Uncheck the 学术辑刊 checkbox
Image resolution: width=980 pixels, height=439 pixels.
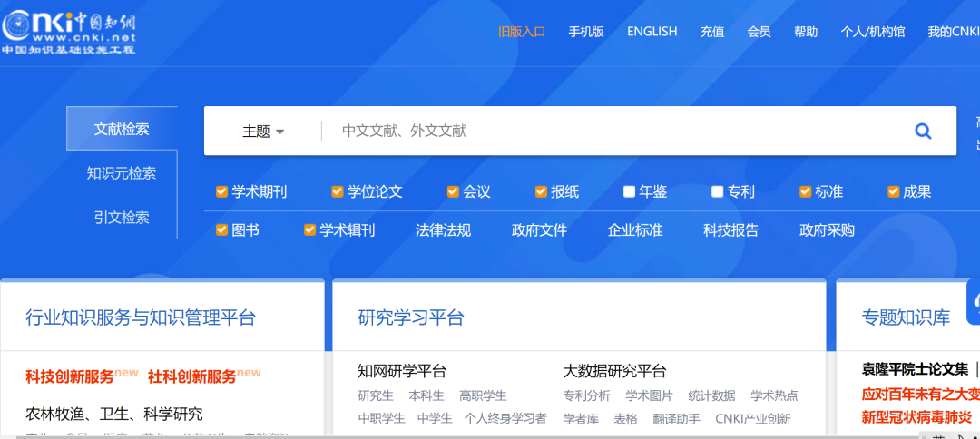pos(309,229)
